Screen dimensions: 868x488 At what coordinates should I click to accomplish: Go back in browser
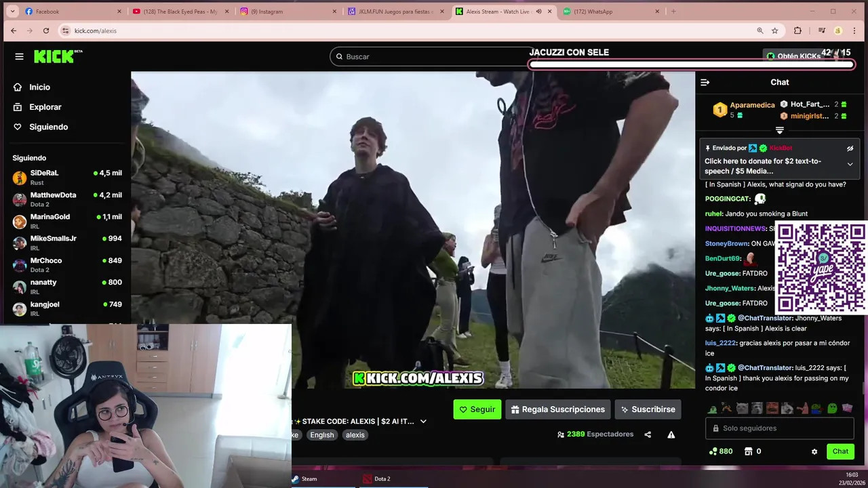[x=14, y=30]
